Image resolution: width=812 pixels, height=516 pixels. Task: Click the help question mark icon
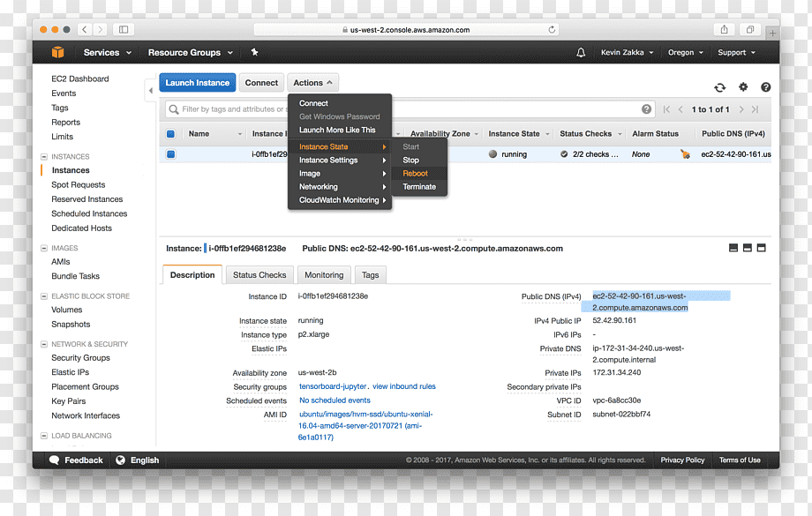coord(765,87)
